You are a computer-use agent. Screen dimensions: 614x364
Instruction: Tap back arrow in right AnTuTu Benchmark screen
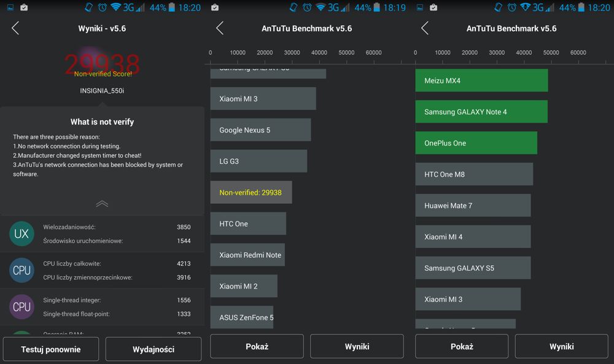pos(425,28)
